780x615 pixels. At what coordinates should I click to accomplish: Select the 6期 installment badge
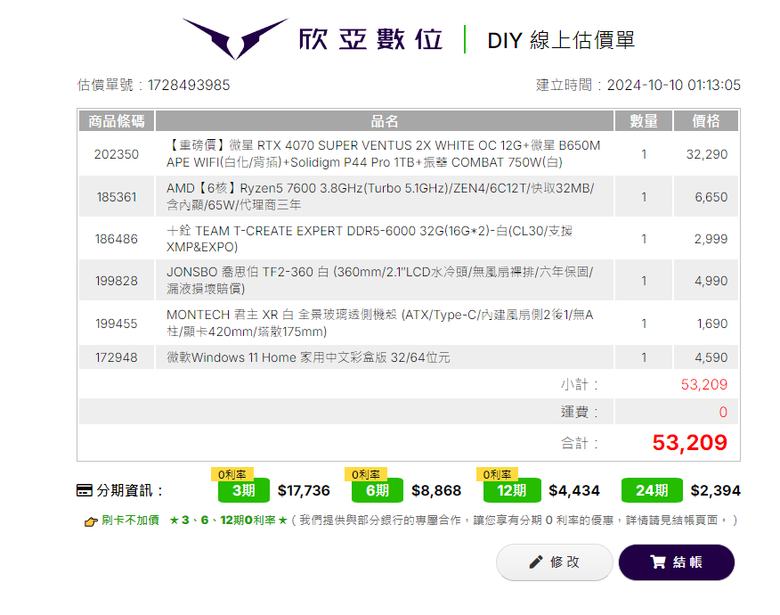pyautogui.click(x=378, y=491)
